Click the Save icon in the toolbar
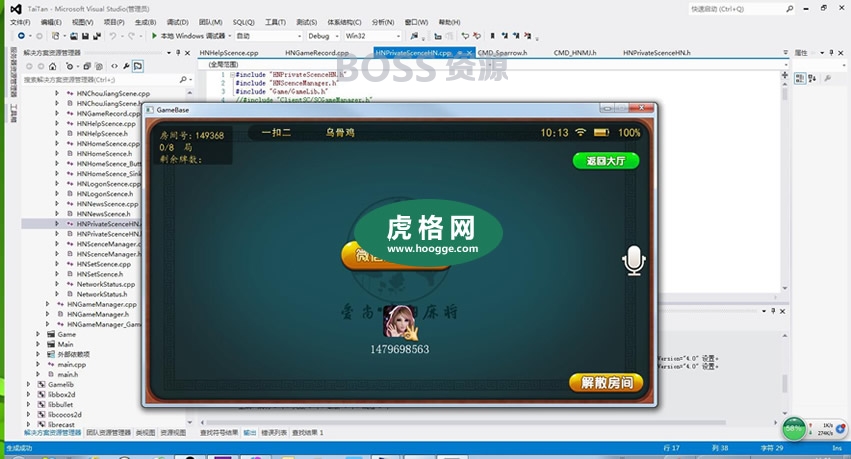851x459 pixels. 85,36
